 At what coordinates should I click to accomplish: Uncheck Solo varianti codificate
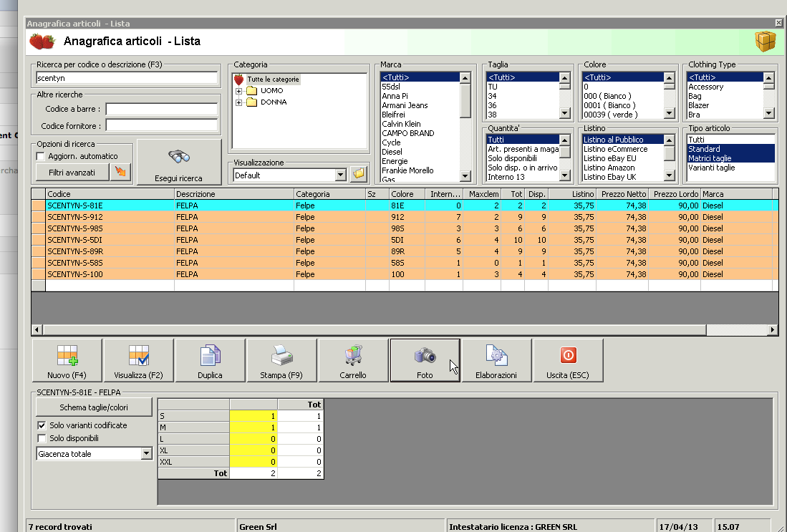pyautogui.click(x=42, y=425)
